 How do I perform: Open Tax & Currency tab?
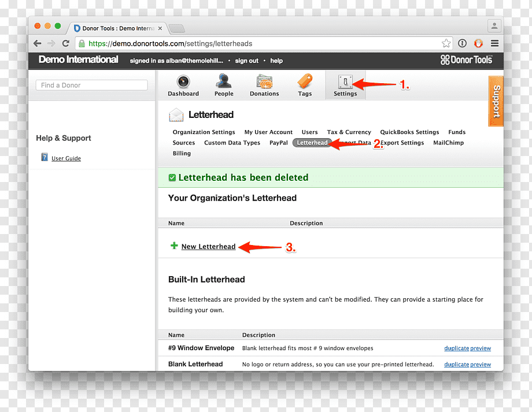click(x=349, y=132)
